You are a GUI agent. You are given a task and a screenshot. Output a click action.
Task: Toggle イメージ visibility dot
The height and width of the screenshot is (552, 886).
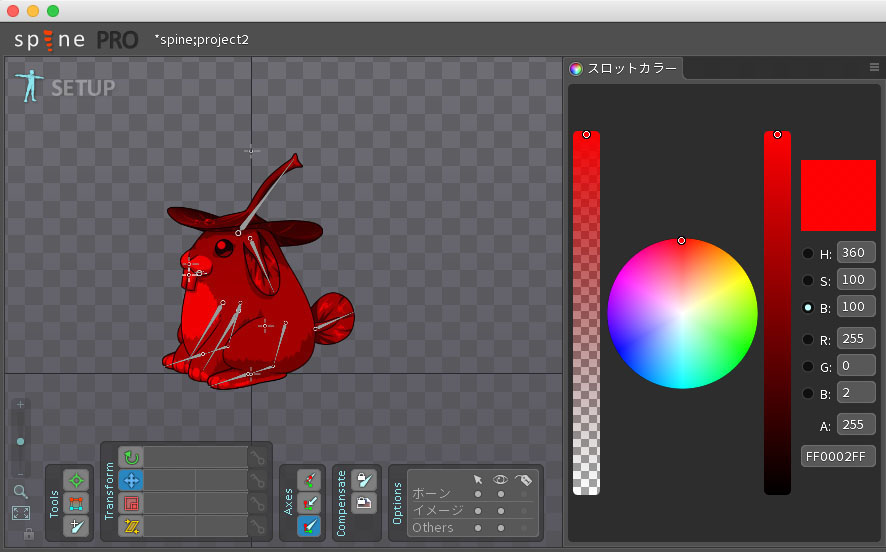click(501, 511)
